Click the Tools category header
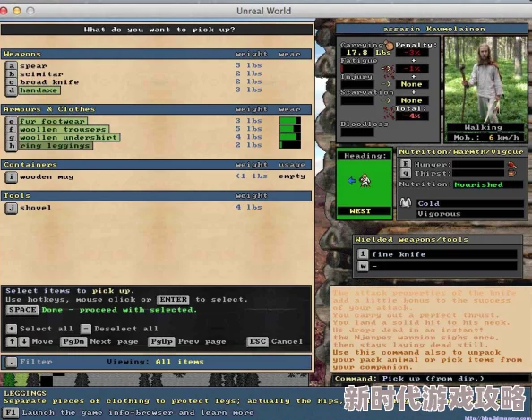This screenshot has width=532, height=420. [156, 196]
